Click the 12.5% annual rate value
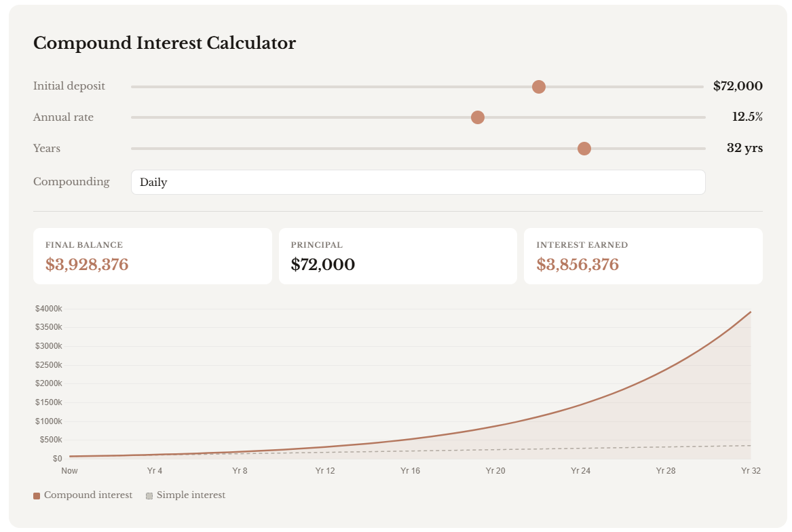 748,117
